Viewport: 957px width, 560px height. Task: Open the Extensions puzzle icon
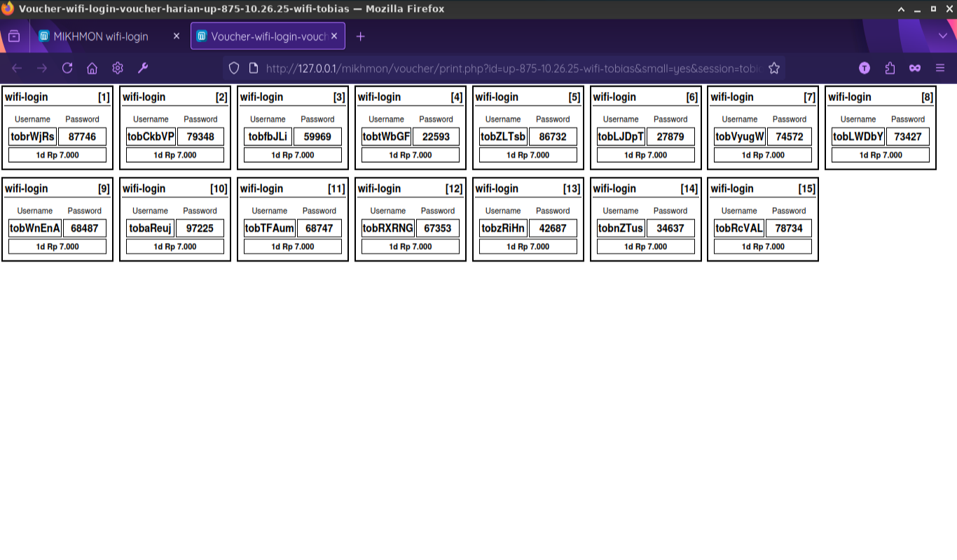(x=890, y=68)
